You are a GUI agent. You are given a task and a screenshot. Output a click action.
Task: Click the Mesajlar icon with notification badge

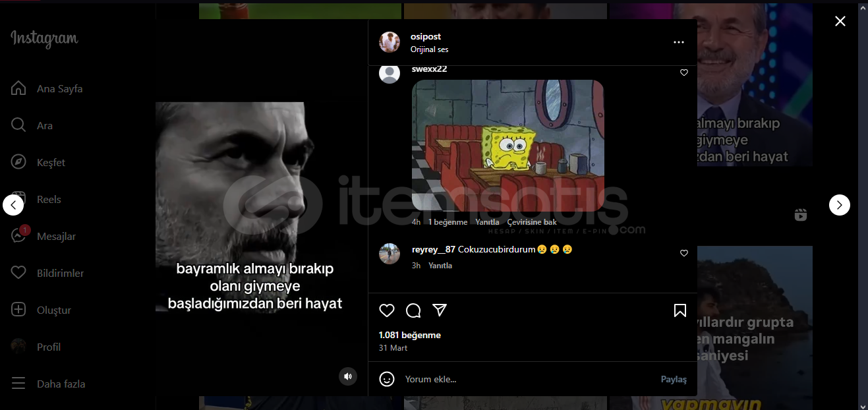click(x=18, y=236)
